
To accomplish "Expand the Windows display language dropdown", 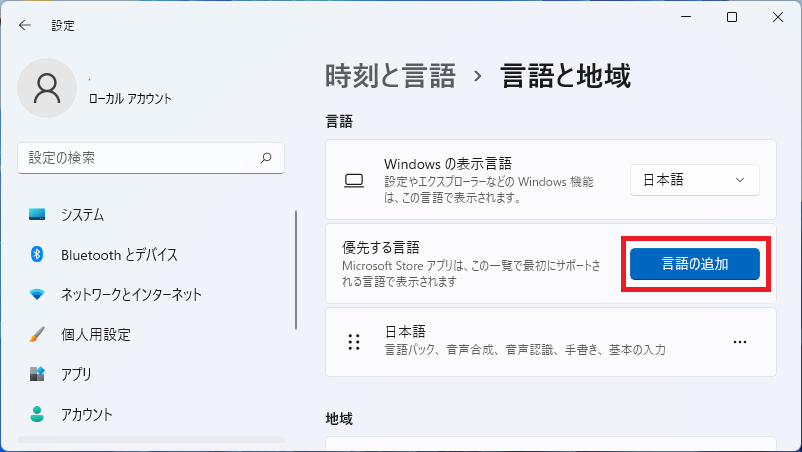I will point(695,180).
